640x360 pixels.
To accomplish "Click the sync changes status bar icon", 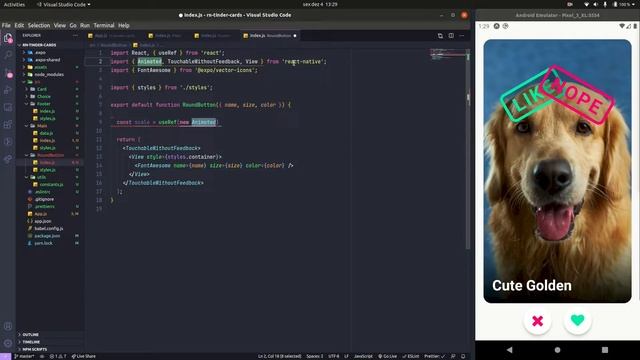I will (42, 356).
